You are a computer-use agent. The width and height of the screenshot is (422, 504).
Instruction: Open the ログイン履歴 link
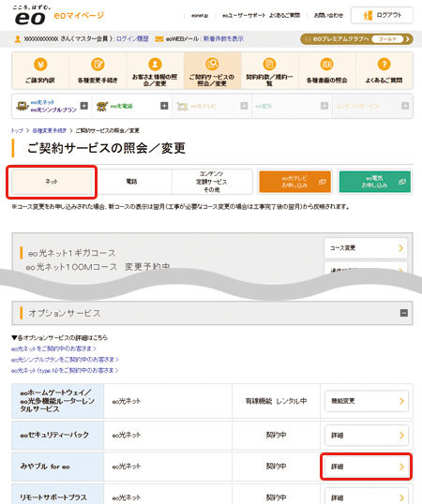point(132,39)
